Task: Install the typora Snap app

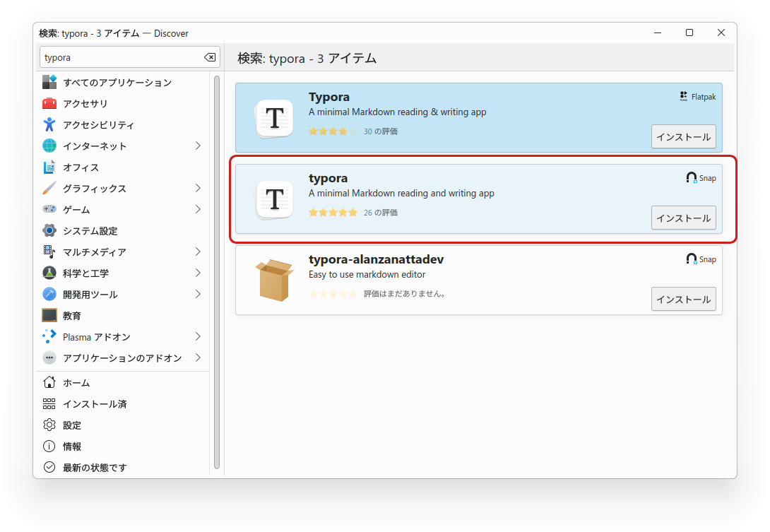Action: pos(684,218)
